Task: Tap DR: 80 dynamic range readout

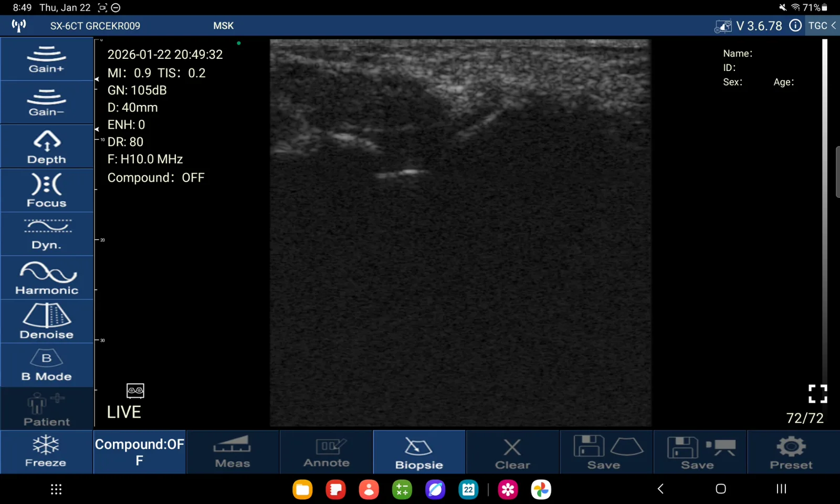Action: click(125, 142)
